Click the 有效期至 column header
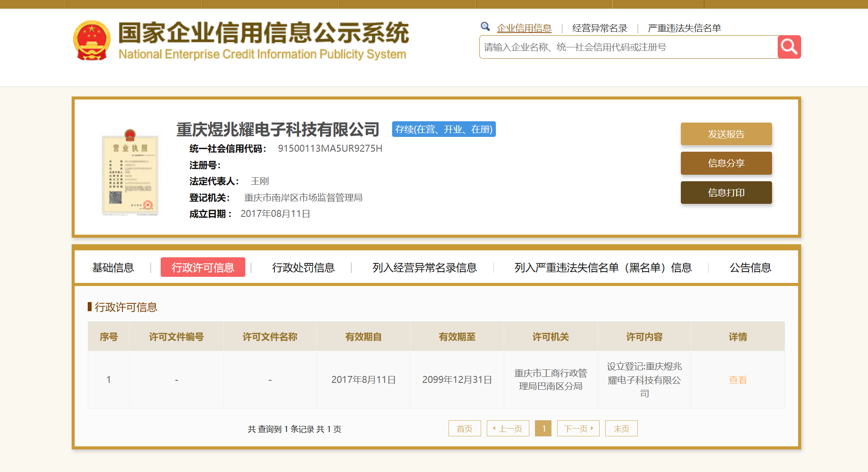 457,336
